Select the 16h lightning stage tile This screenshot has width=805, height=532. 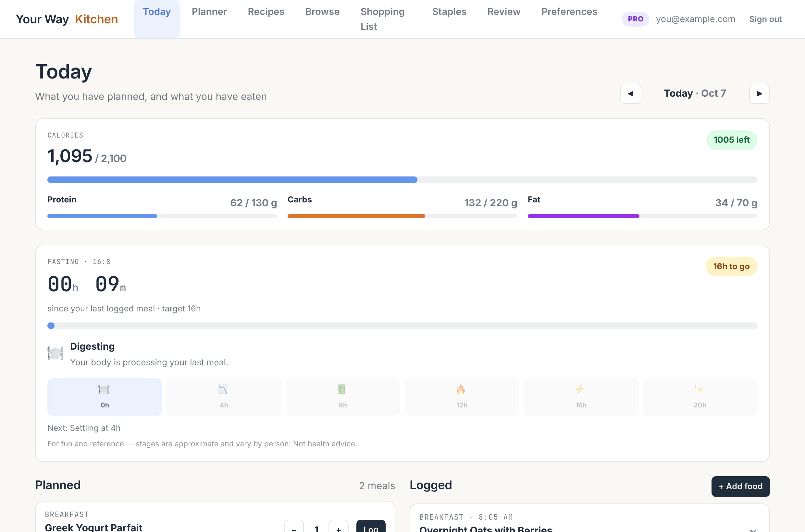(581, 397)
